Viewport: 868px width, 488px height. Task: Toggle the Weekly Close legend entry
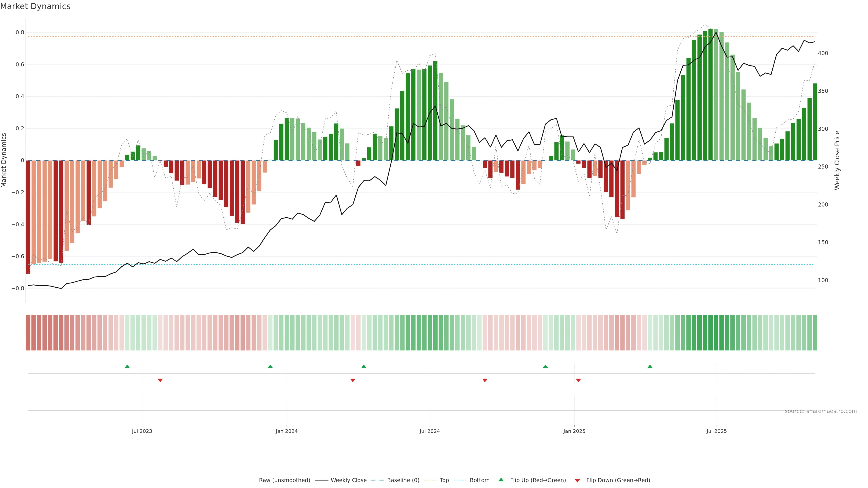tap(348, 480)
